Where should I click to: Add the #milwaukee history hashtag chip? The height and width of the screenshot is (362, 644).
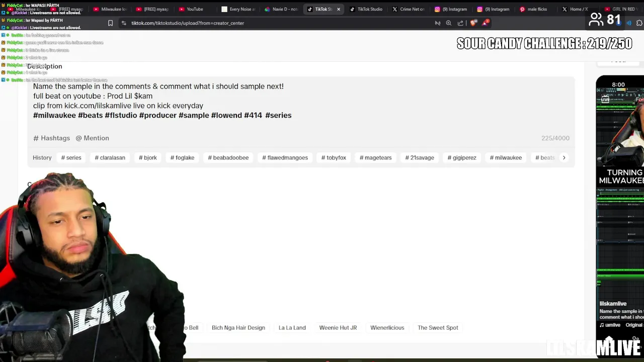[x=506, y=157]
